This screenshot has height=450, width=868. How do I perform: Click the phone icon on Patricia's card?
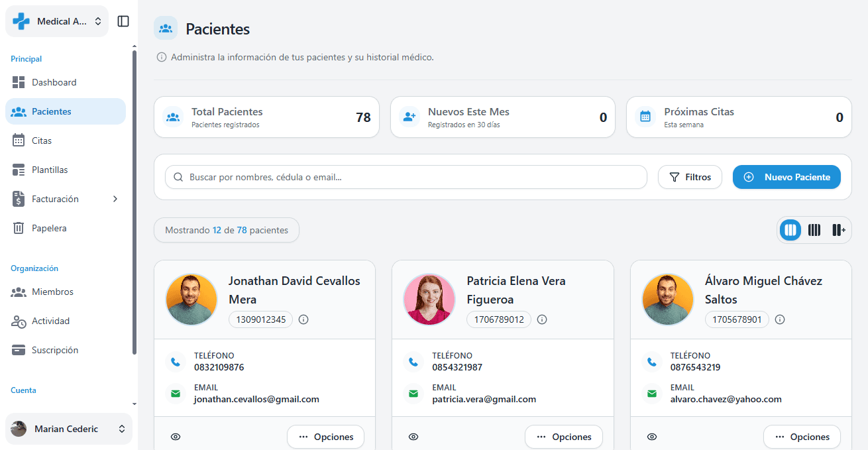(413, 362)
